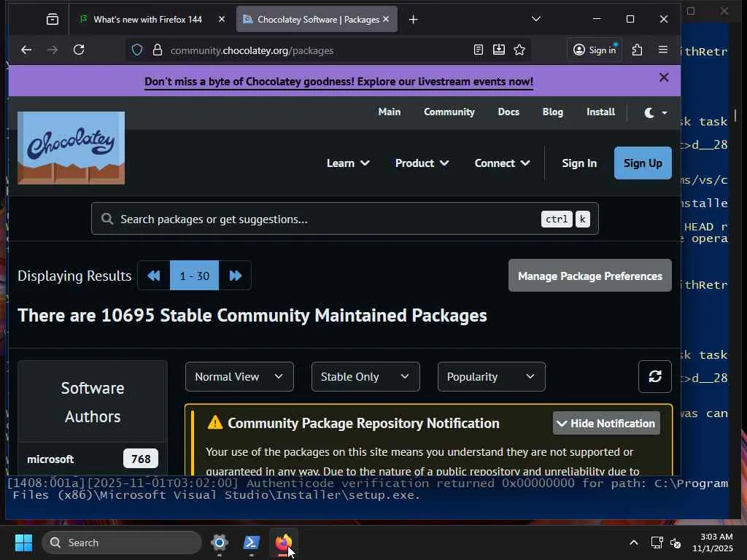Open the Stable Only filter dropdown

365,377
